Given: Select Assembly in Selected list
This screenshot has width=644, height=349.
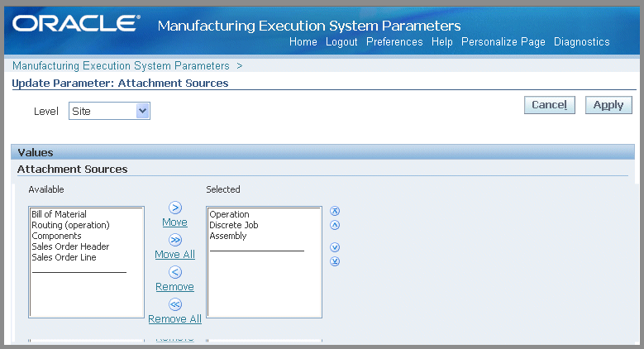Looking at the screenshot, I should pos(228,236).
